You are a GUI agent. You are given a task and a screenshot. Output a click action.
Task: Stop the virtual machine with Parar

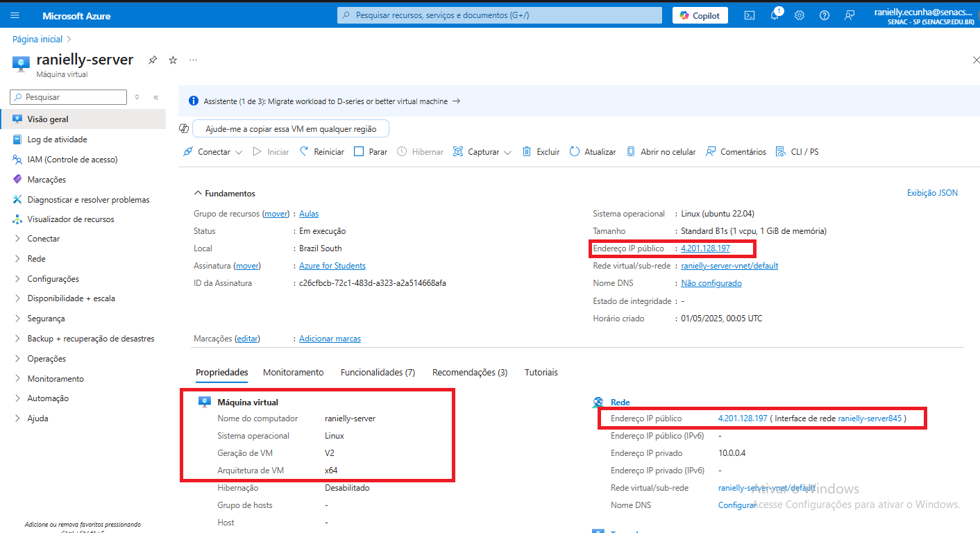[x=371, y=152]
